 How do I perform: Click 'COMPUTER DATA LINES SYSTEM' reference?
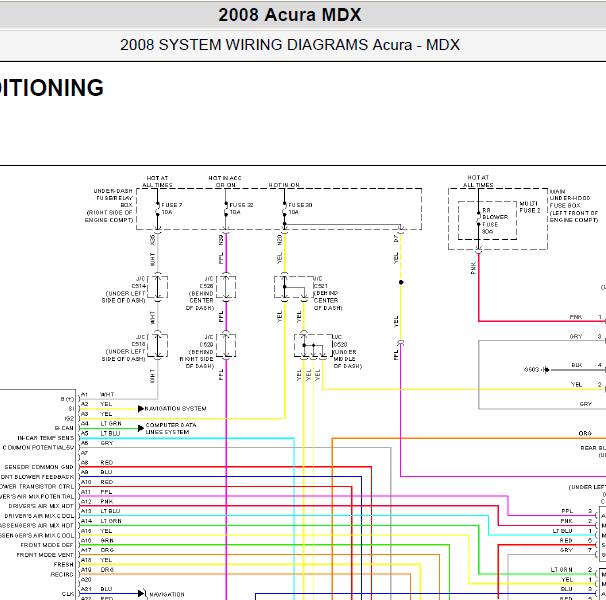pos(171,428)
